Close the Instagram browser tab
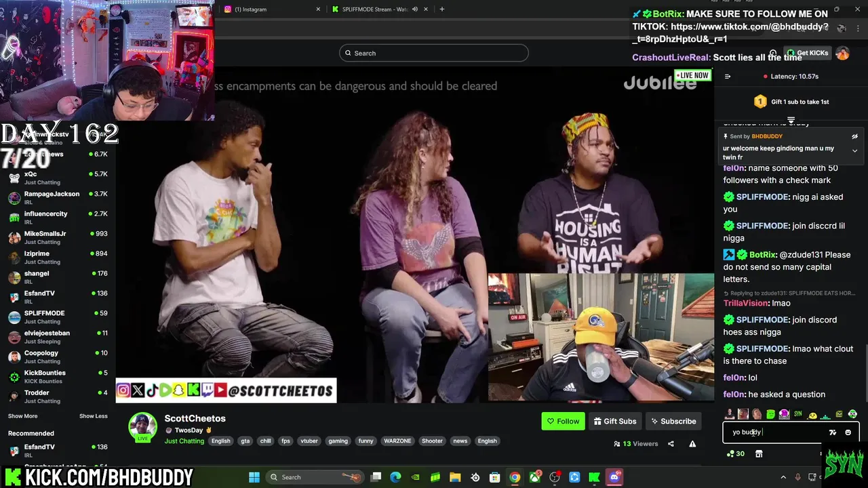This screenshot has height=488, width=868. point(318,9)
